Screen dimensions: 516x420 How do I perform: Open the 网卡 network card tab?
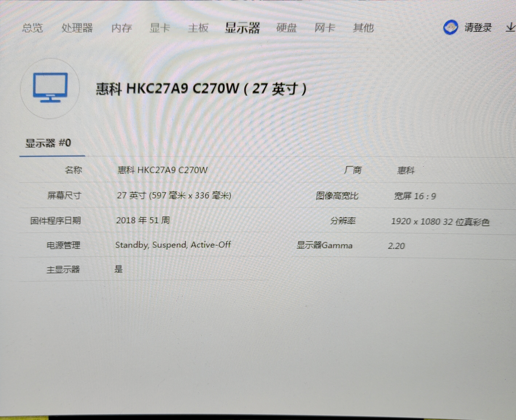[x=325, y=28]
